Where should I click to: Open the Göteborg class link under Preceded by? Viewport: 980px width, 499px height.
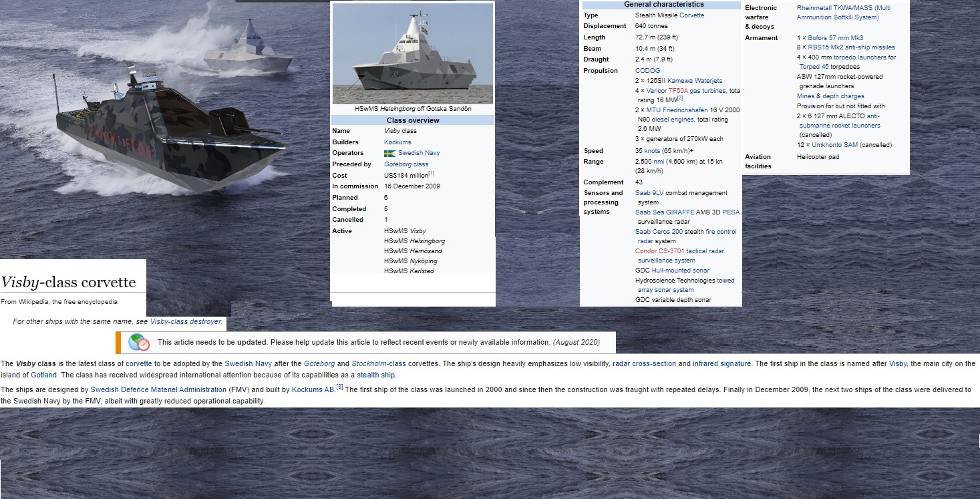pyautogui.click(x=406, y=164)
